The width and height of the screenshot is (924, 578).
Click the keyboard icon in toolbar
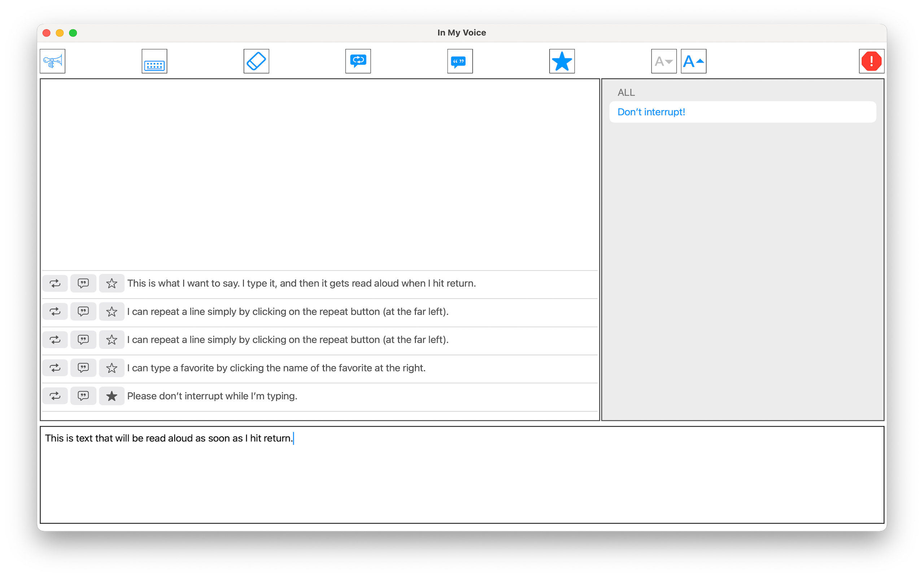154,61
